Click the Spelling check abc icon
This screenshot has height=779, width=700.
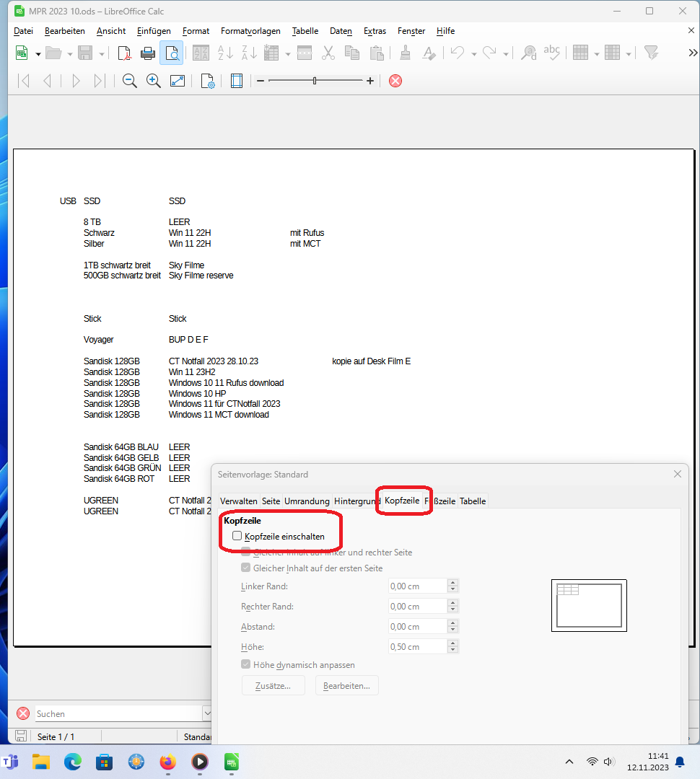(552, 53)
